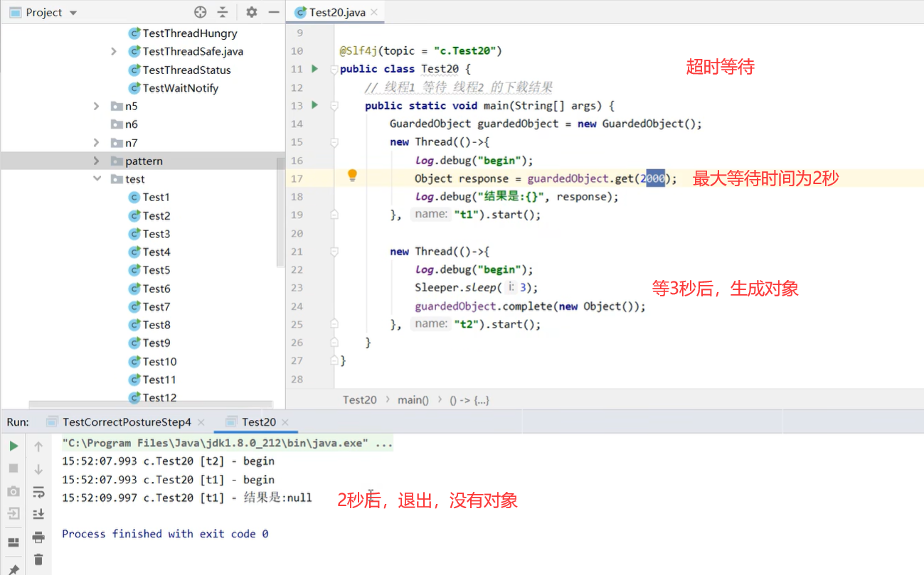Click Test20 in the breadcrumb bar

(360, 399)
